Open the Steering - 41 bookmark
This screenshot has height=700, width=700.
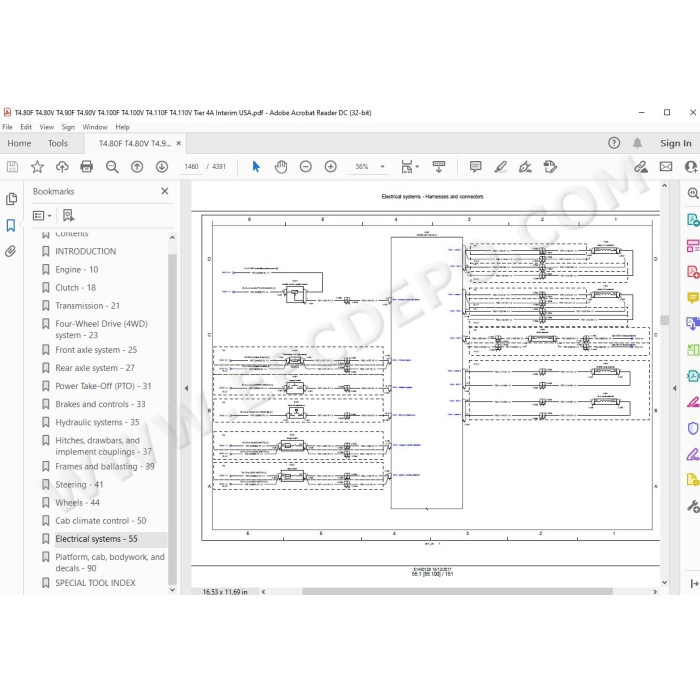[x=79, y=485]
